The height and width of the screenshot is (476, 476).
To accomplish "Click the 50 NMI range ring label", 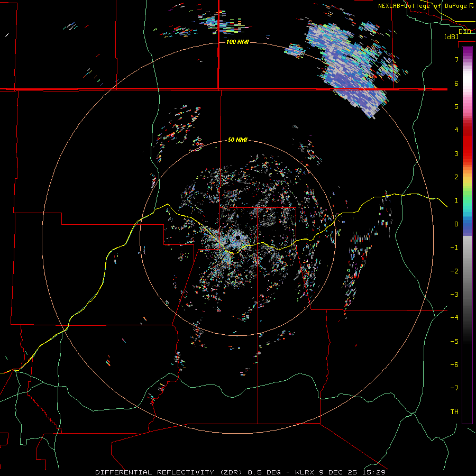I will 237,140.
